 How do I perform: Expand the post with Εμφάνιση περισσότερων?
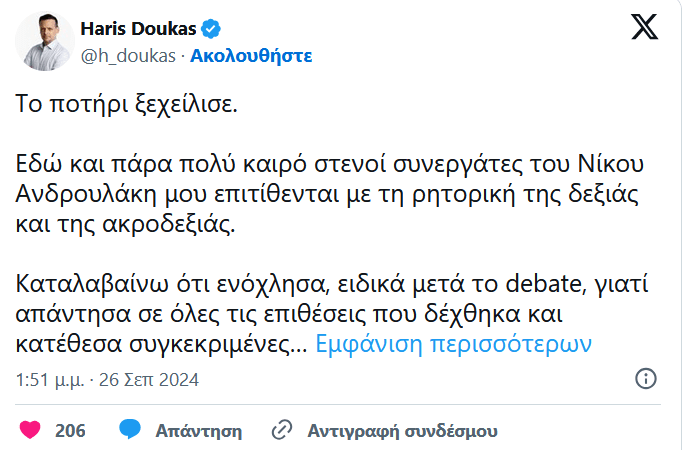pos(454,344)
